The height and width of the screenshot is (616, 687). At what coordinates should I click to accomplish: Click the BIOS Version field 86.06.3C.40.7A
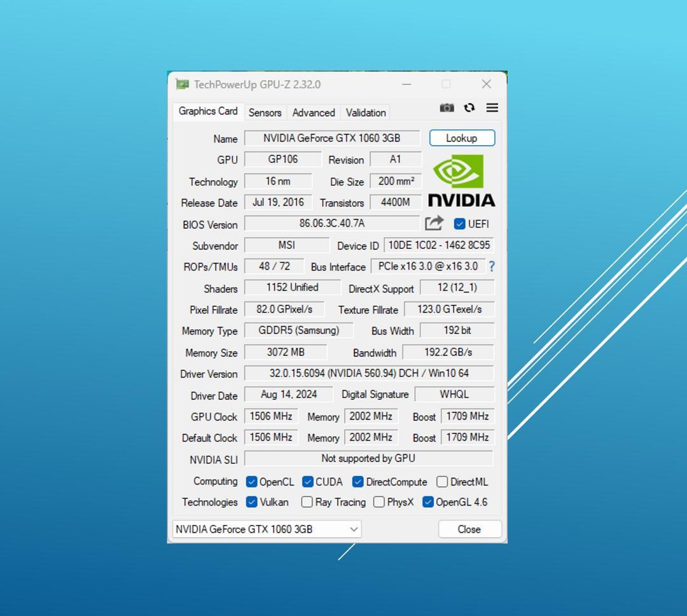click(331, 223)
